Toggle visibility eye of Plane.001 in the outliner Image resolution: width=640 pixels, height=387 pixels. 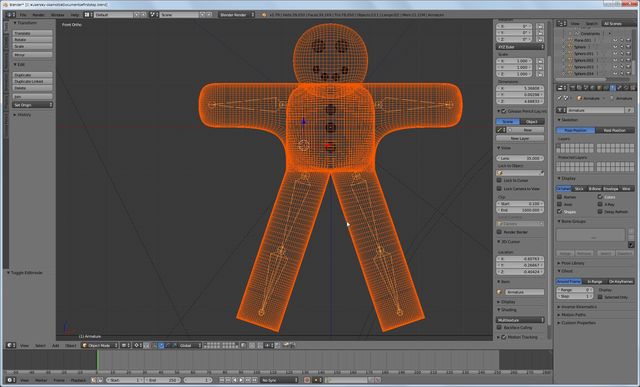(615, 40)
